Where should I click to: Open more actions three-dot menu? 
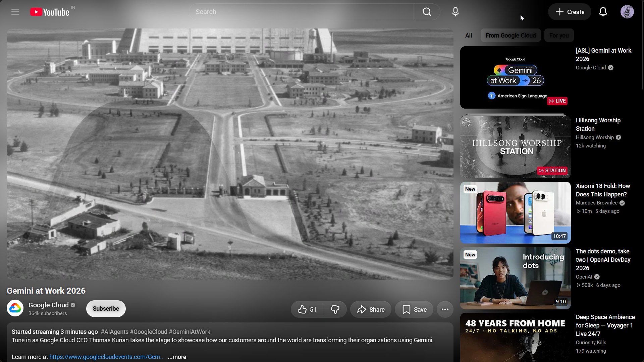[445, 309]
